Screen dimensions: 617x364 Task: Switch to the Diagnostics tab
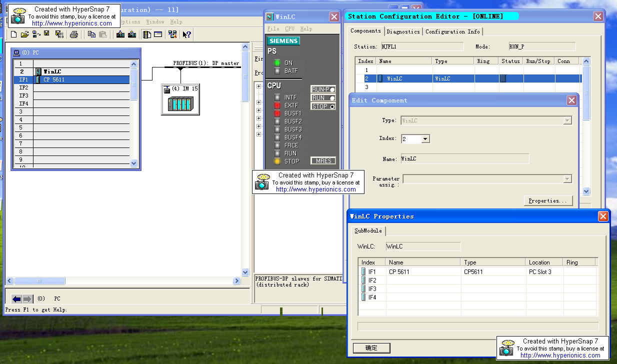(403, 31)
